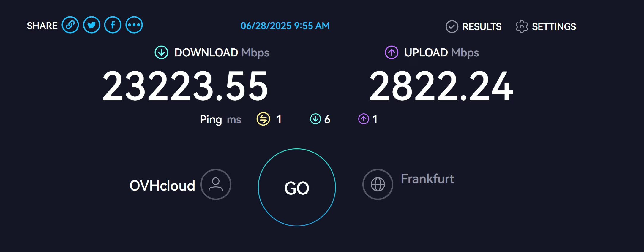Click the yellow idle ping icon

point(263,119)
